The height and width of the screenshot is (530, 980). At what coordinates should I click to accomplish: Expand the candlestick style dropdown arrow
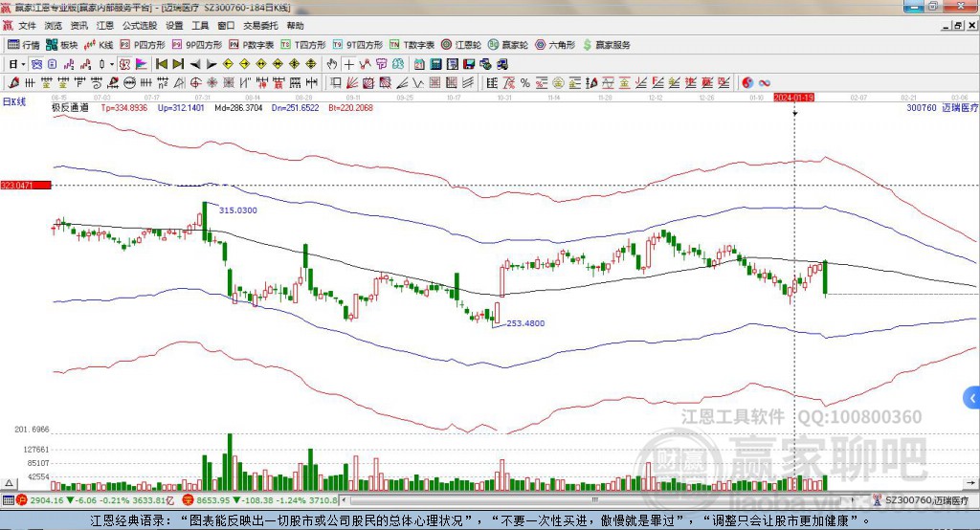112,64
